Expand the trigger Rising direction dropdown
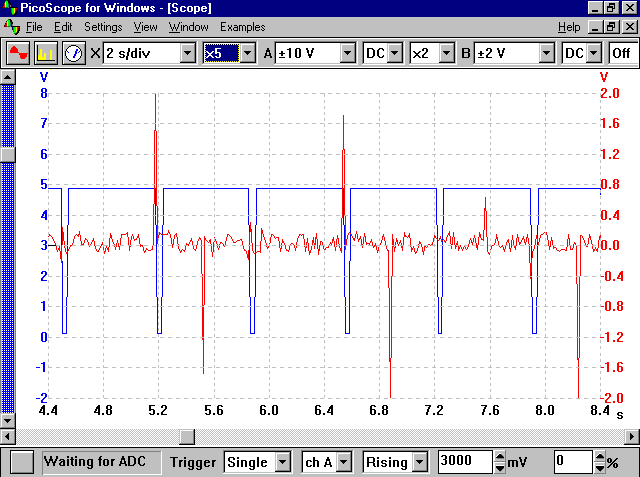Image resolution: width=640 pixels, height=477 pixels. [419, 462]
